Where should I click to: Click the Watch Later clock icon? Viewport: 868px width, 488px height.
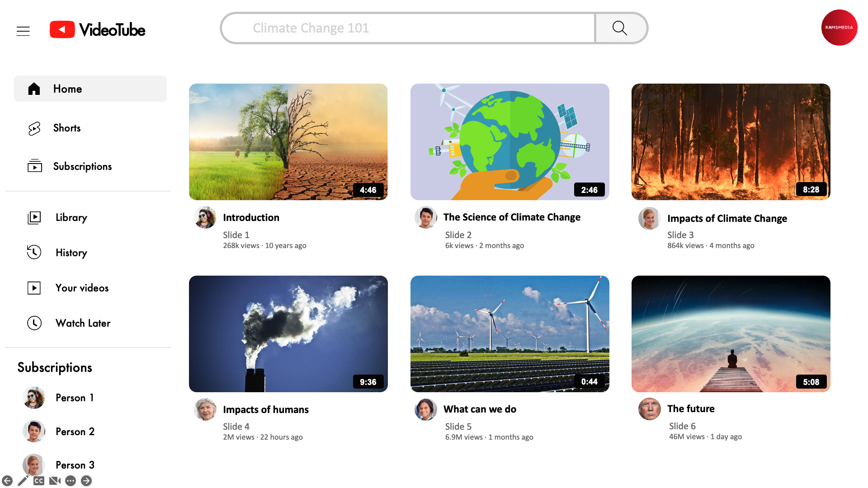tap(34, 323)
